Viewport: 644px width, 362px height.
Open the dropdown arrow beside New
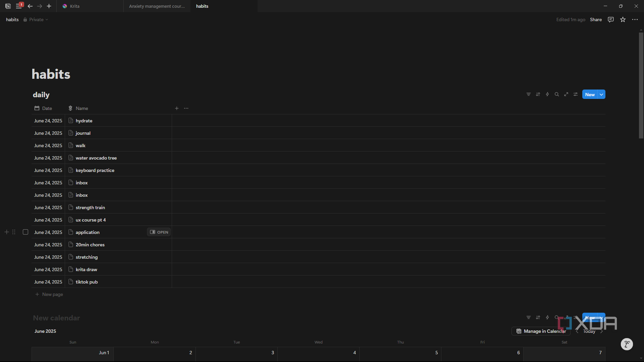click(x=601, y=94)
